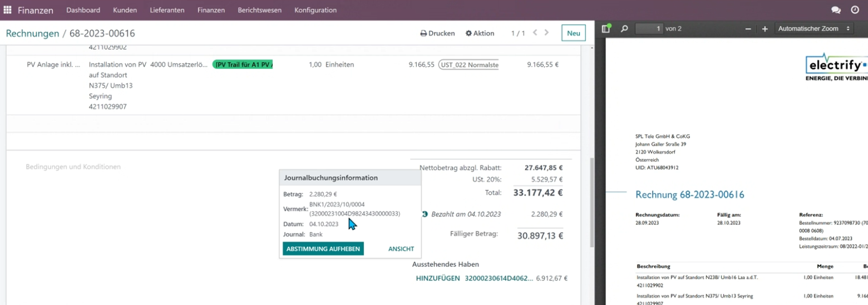Click the ANSICHT link in popup

[x=401, y=249]
